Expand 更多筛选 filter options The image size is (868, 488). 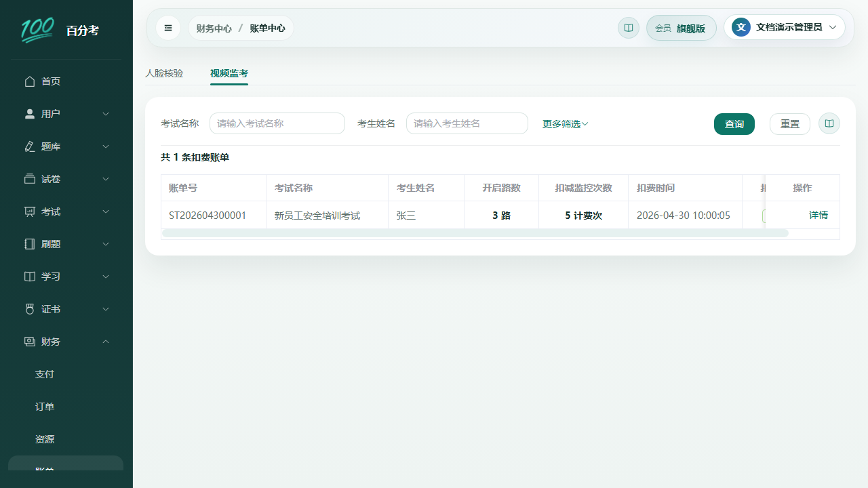click(x=565, y=124)
